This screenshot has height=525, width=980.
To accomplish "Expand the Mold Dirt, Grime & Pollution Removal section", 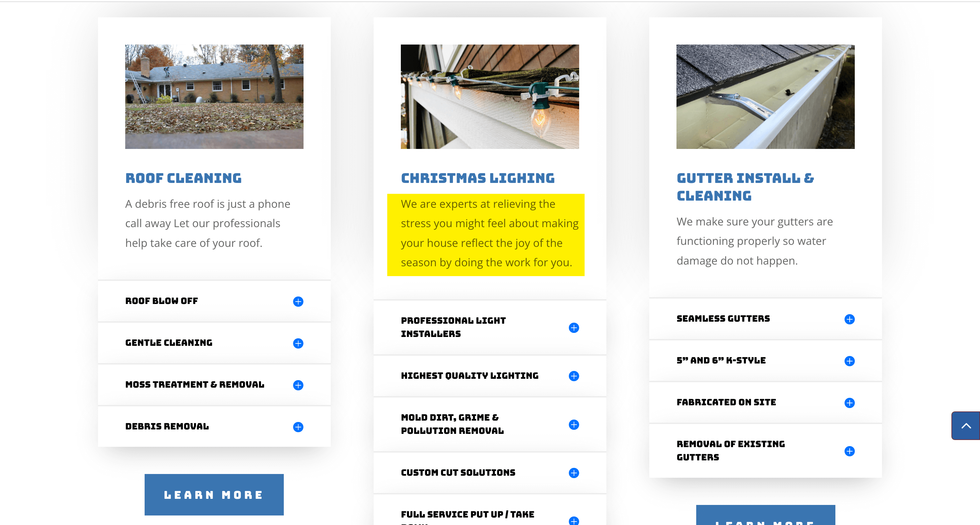I will click(x=574, y=425).
